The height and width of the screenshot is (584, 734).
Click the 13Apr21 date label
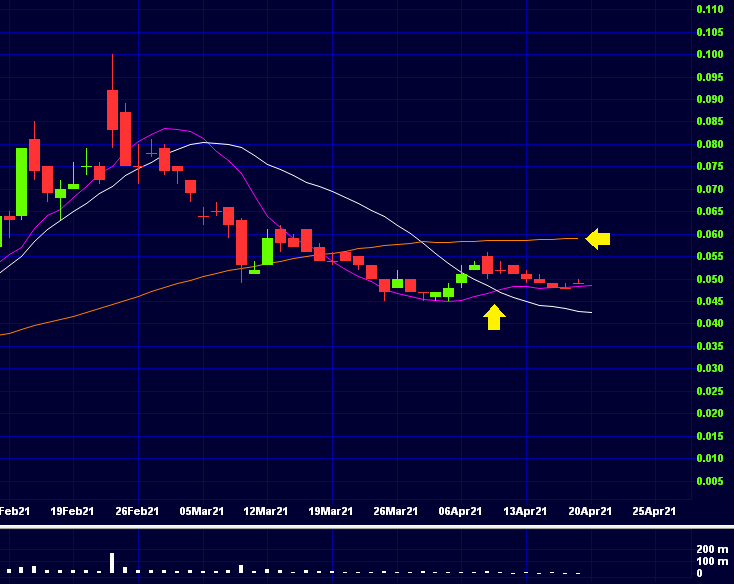[525, 511]
